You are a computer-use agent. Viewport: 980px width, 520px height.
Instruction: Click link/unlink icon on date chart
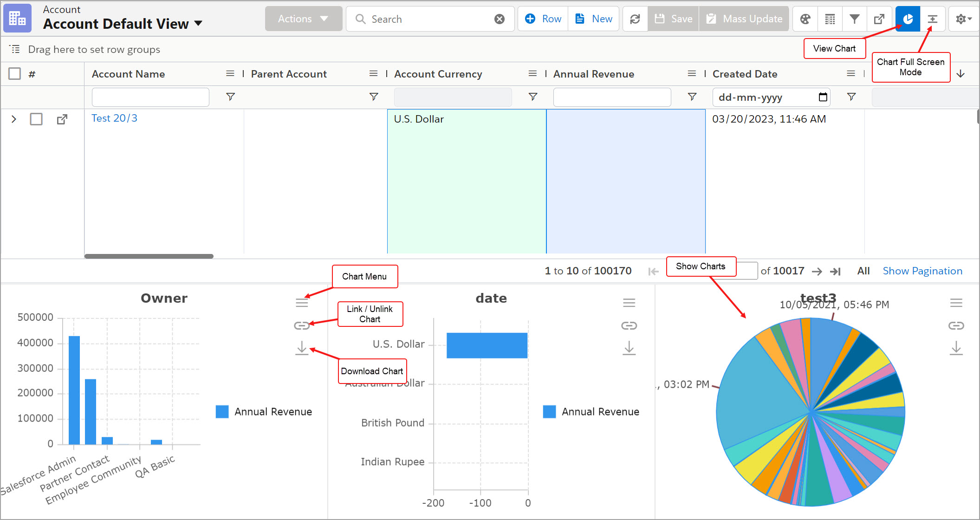(629, 325)
